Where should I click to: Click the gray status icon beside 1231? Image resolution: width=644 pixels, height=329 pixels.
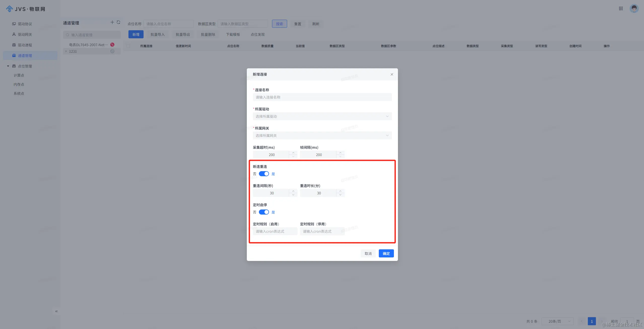(112, 51)
